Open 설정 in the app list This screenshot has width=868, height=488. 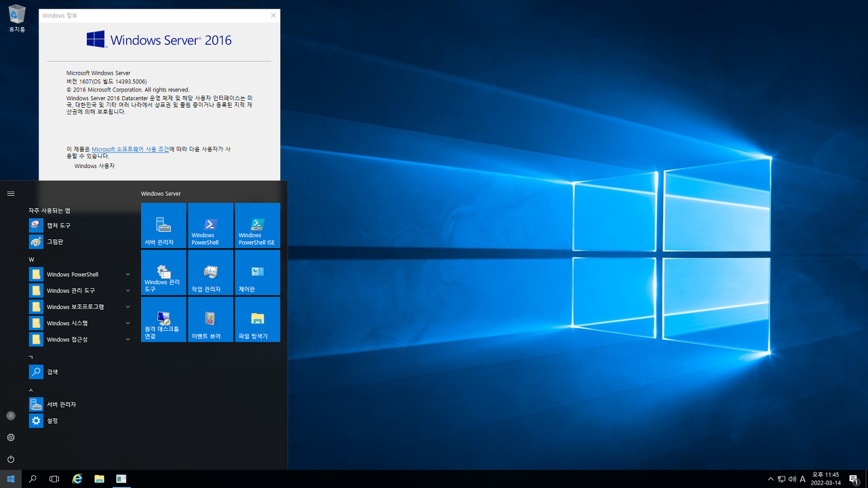pos(81,420)
